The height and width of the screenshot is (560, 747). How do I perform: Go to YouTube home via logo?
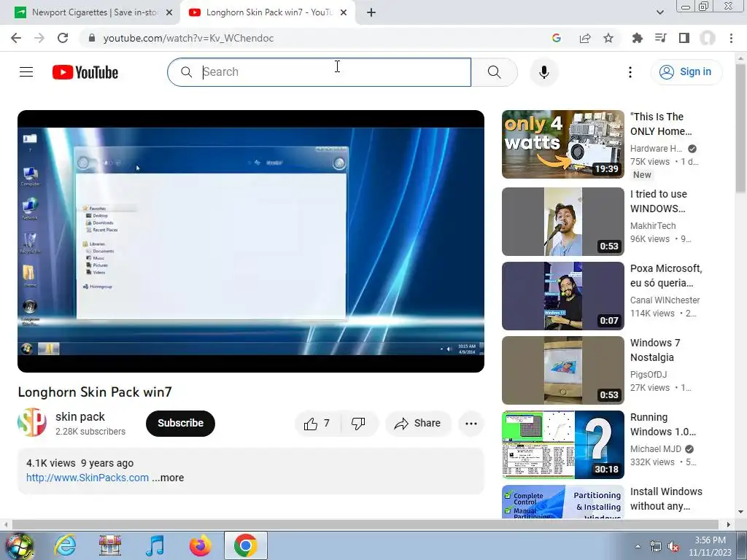tap(85, 72)
